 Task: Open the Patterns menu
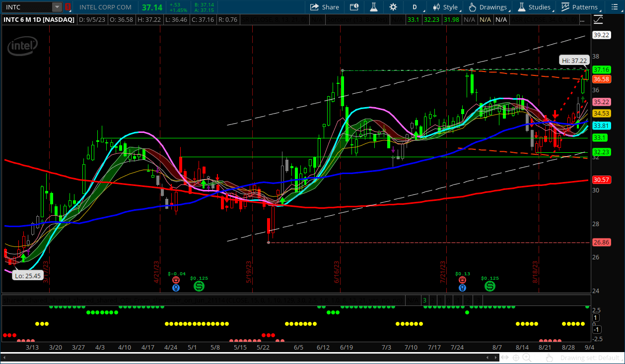579,7
